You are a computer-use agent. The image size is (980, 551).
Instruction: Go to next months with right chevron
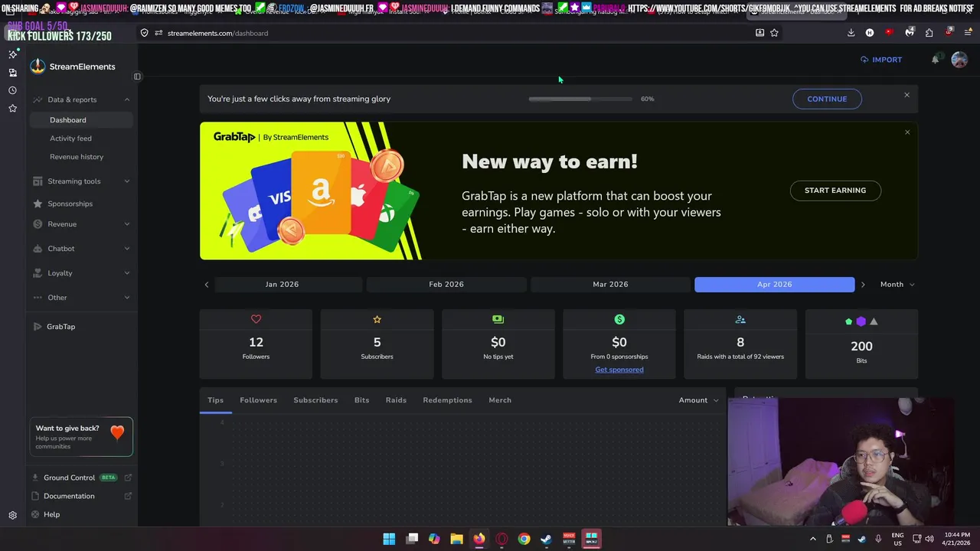[863, 285]
